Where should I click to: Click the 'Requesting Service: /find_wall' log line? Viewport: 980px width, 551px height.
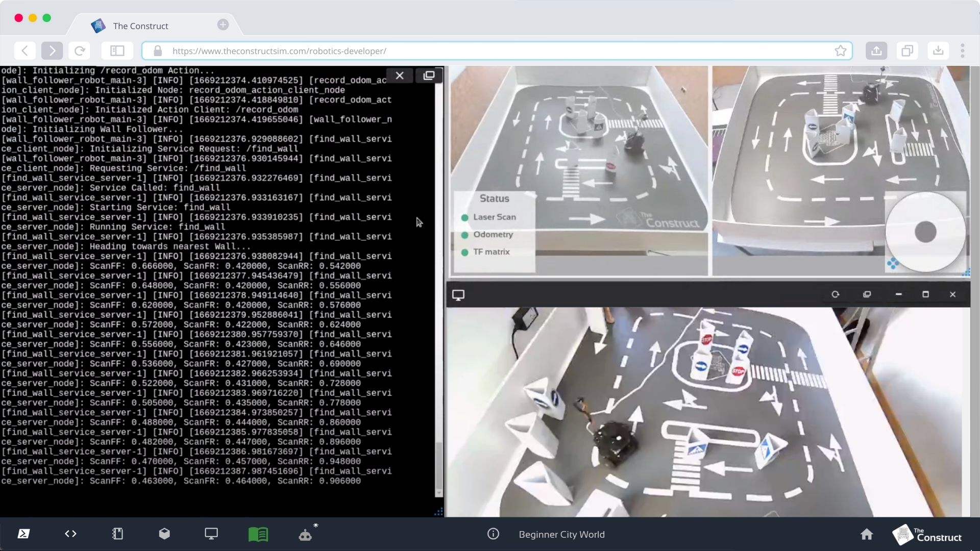coord(197,164)
